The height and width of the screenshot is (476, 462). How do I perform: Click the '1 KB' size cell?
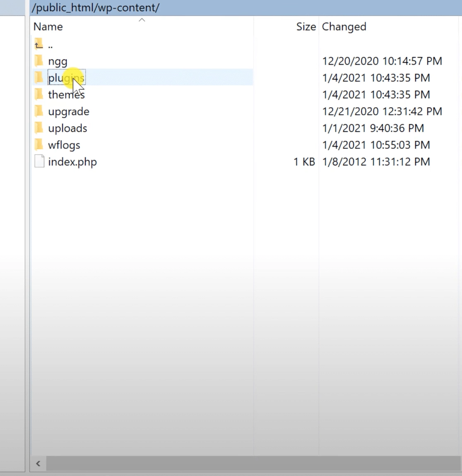click(x=304, y=162)
